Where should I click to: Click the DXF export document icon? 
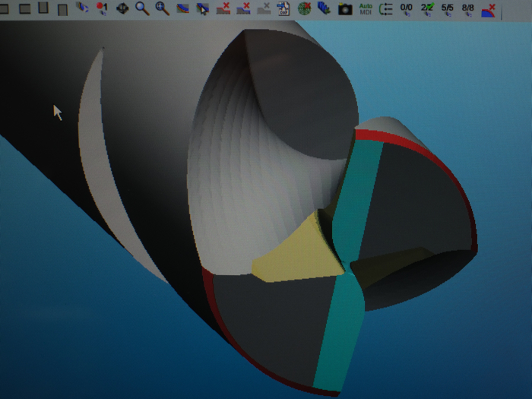pos(283,9)
